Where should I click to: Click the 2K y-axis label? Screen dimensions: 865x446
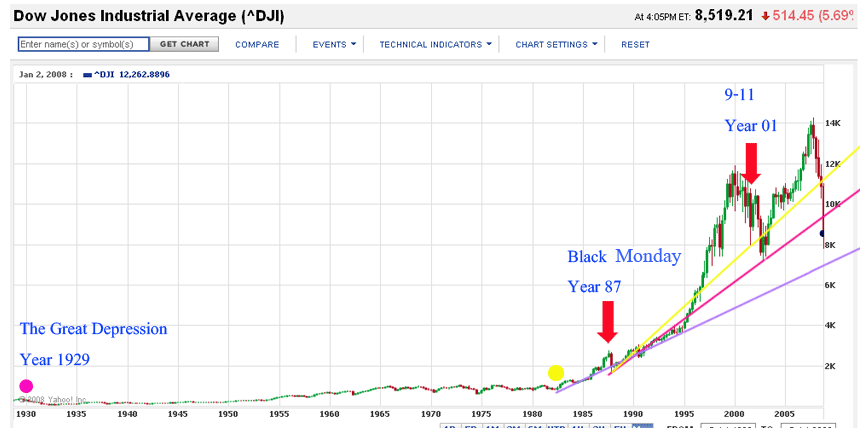830,366
